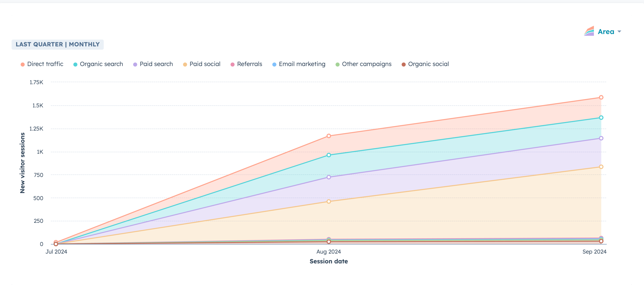Viewport: 644px width, 306px height.
Task: Click the Area chart type label
Action: pyautogui.click(x=606, y=32)
